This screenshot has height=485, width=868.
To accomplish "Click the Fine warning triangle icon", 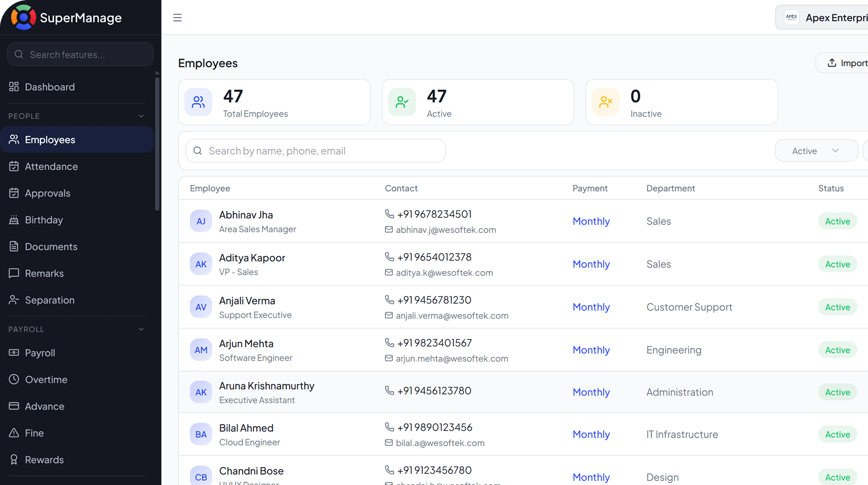I will (14, 433).
